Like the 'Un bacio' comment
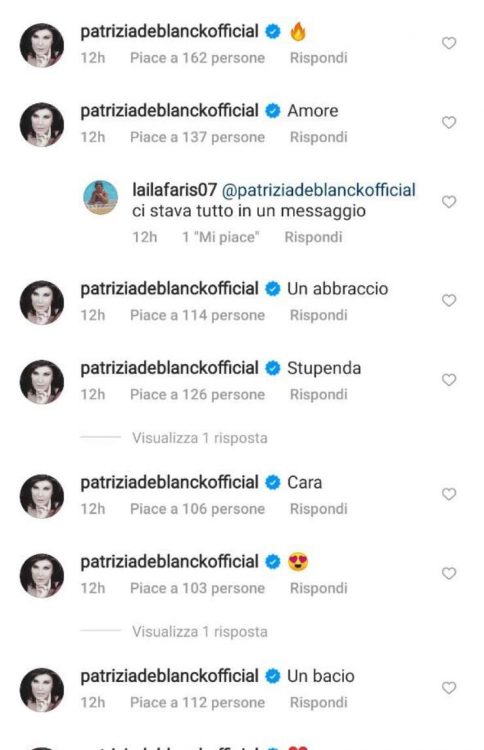This screenshot has height=750, width=484. point(449,688)
